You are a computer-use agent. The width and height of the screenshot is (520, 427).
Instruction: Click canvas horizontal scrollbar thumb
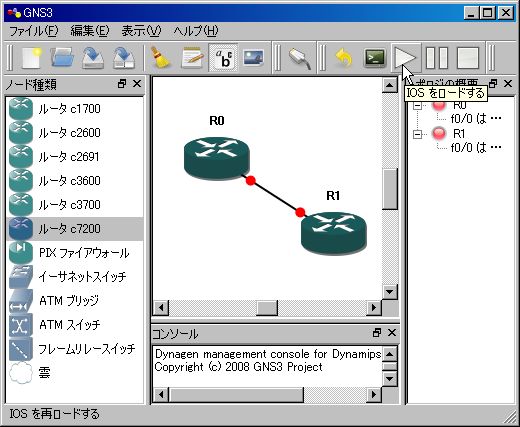[267, 307]
